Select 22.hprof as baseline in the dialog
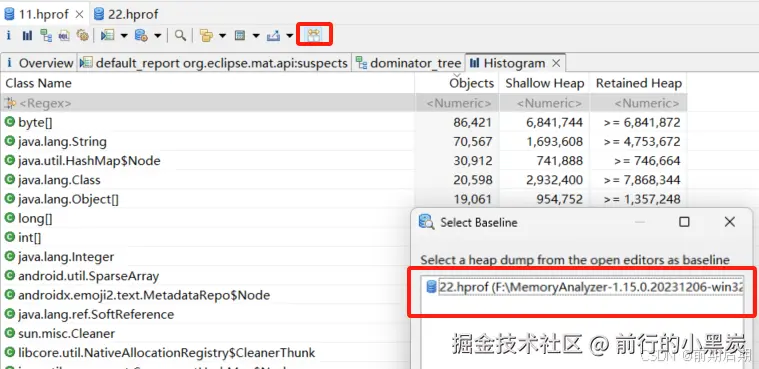This screenshot has width=759, height=369. (584, 287)
